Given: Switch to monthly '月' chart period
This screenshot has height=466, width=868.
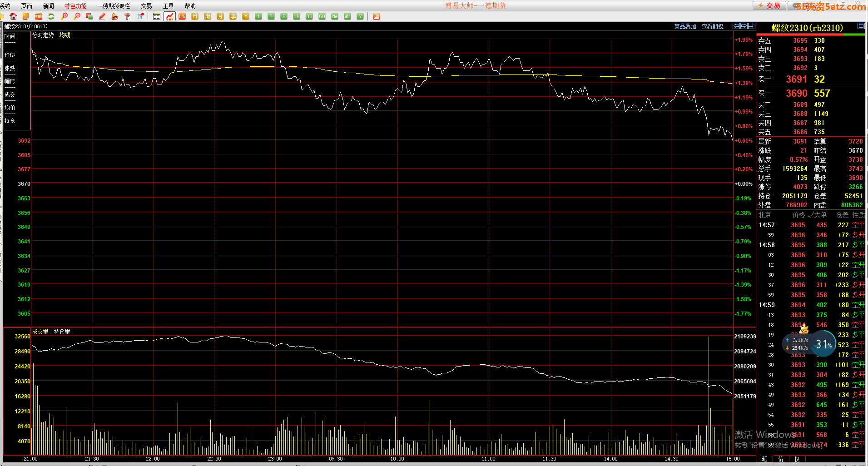Looking at the screenshot, I should (220, 16).
